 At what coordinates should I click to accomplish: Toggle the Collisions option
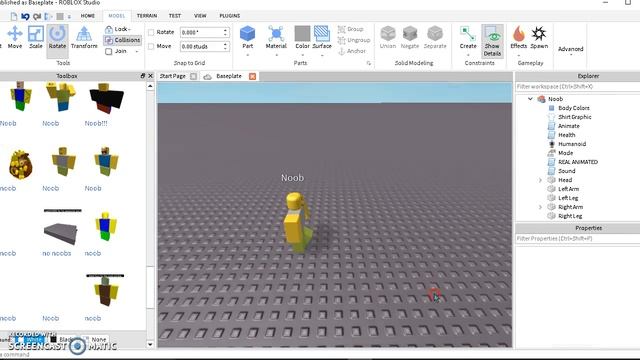(122, 40)
